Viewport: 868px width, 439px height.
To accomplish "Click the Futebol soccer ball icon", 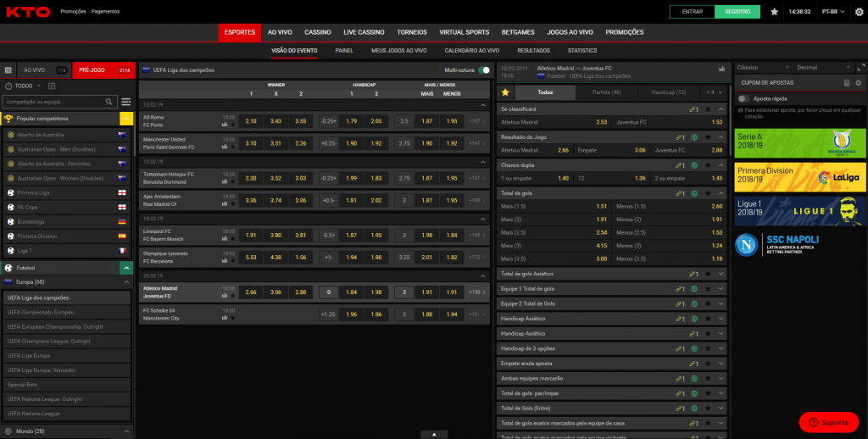I will click(8, 268).
